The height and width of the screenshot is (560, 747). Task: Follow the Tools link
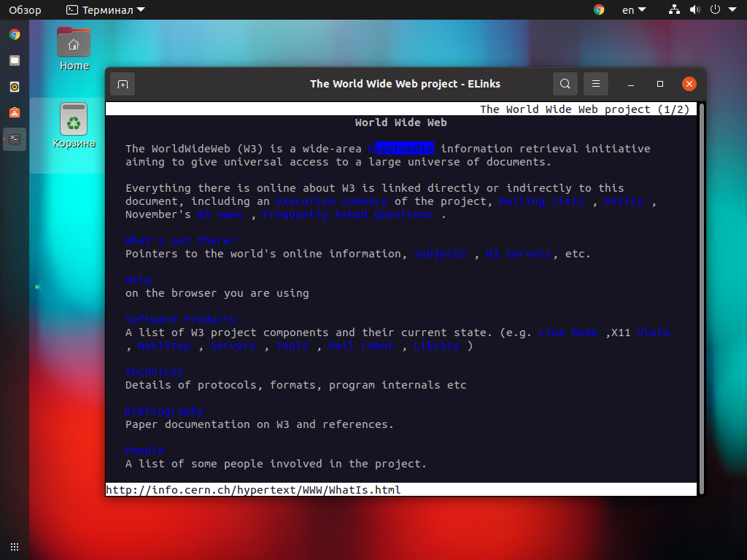click(293, 346)
